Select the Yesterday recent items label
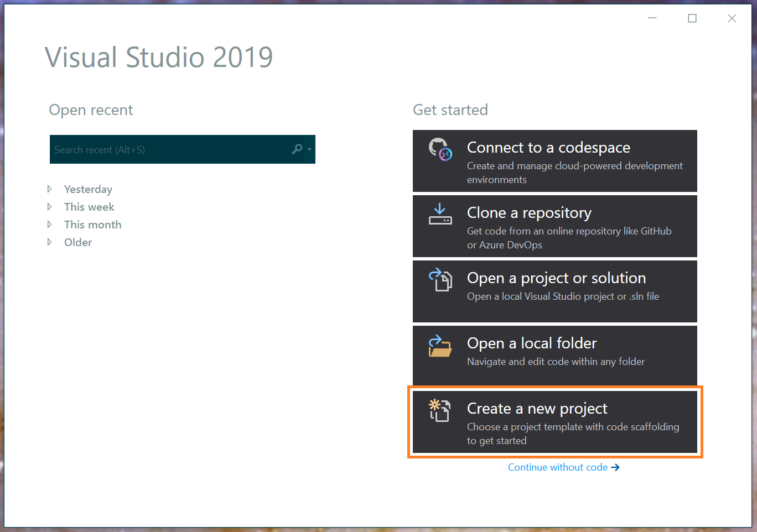The image size is (757, 532). pyautogui.click(x=88, y=190)
